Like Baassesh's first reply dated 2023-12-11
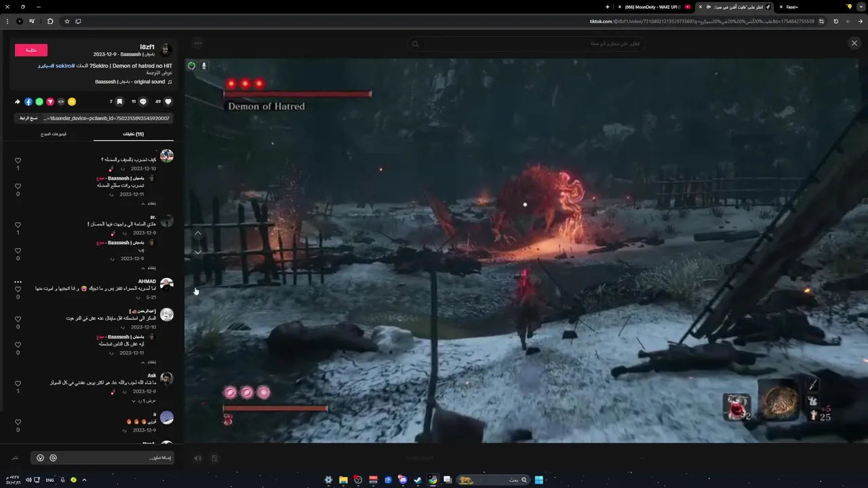Screen dimensions: 868x488 [x=18, y=186]
